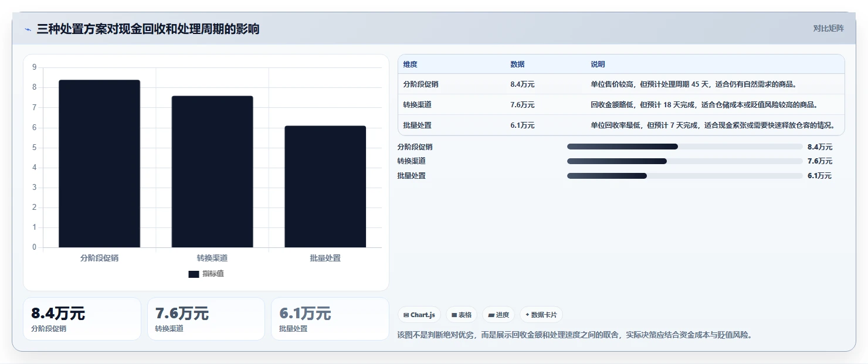
Task: Click the trend icon beside the panel title
Action: pyautogui.click(x=28, y=30)
